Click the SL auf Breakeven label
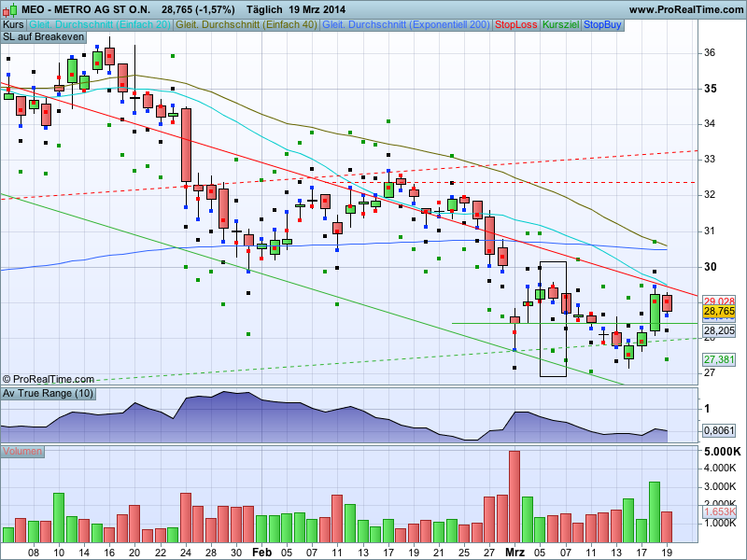 point(43,37)
